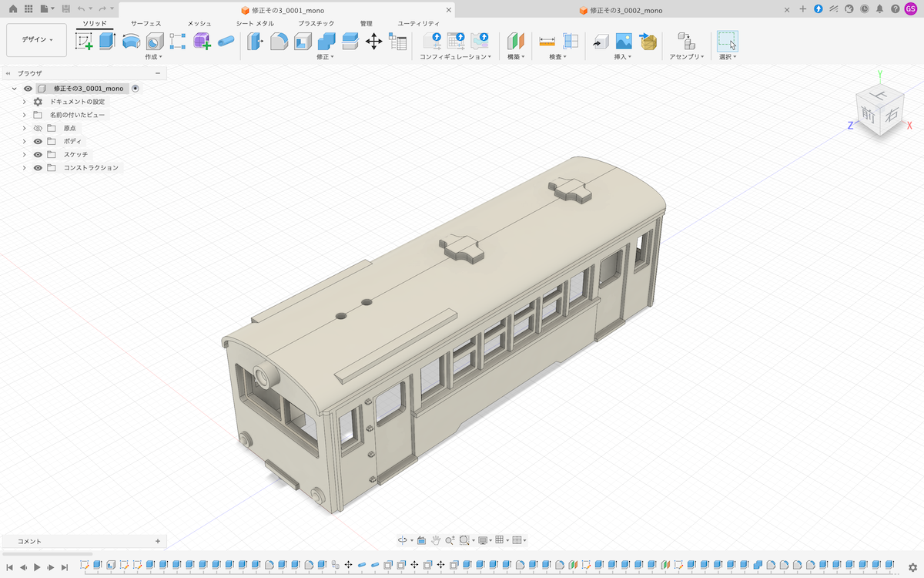Toggle visibility eye of 修正その3_0001_mono
This screenshot has height=578, width=924.
pyautogui.click(x=28, y=89)
